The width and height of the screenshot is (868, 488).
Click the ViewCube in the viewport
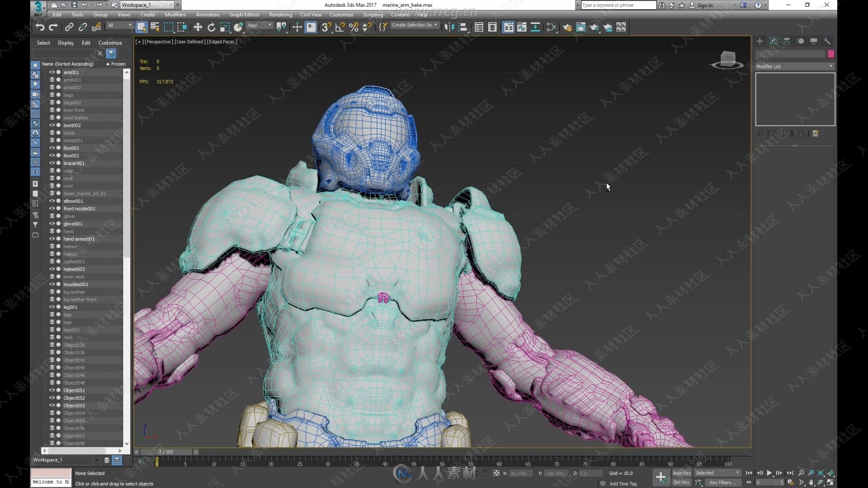click(x=727, y=60)
